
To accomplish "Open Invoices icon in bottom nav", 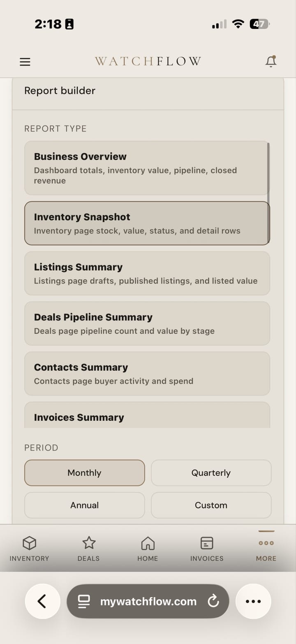I will coord(207,543).
